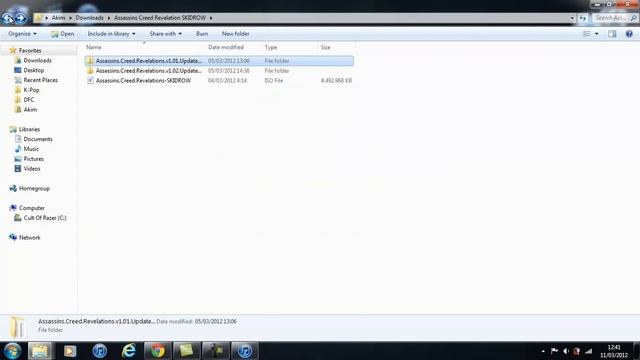Sort by the Name column header
Image resolution: width=640 pixels, height=360 pixels.
93,47
